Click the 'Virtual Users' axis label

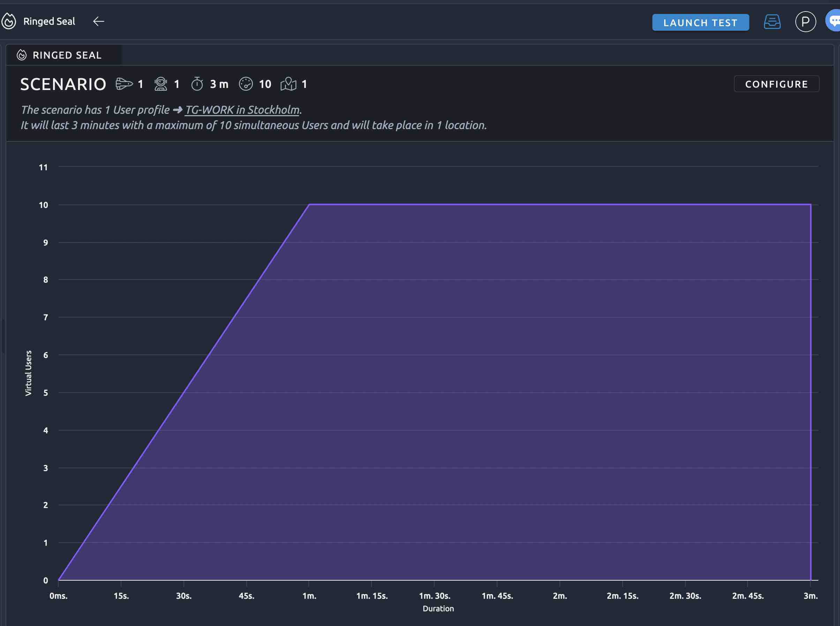coord(28,373)
